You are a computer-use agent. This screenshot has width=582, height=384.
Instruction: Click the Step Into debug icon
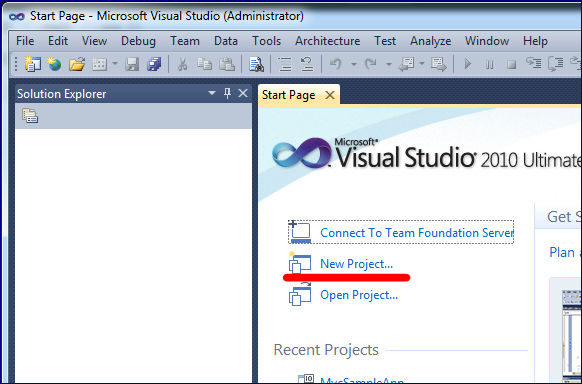coord(533,63)
